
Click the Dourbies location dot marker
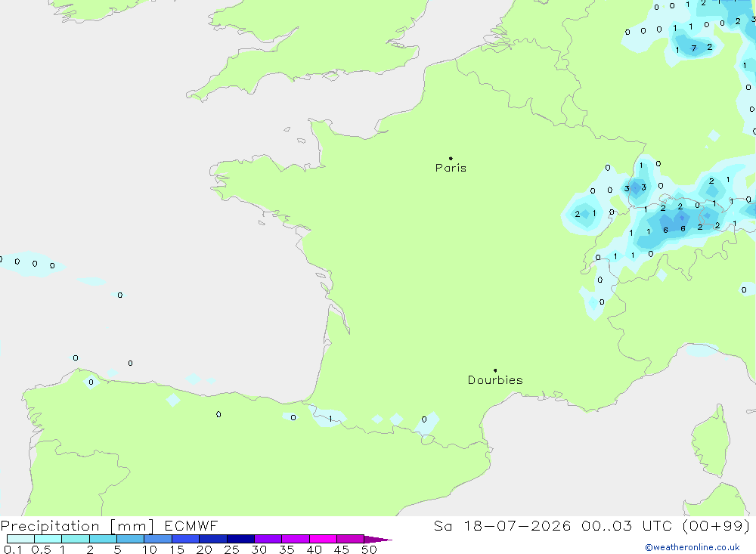pyautogui.click(x=495, y=370)
